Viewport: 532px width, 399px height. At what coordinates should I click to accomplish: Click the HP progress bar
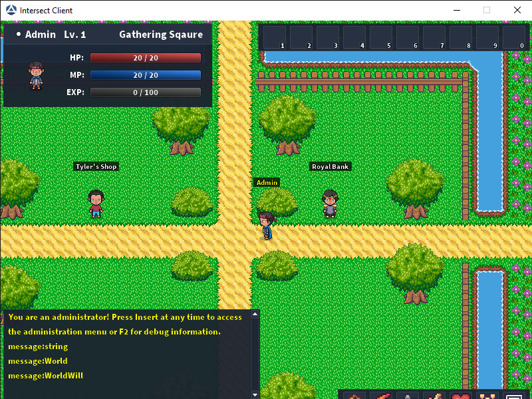[x=146, y=58]
